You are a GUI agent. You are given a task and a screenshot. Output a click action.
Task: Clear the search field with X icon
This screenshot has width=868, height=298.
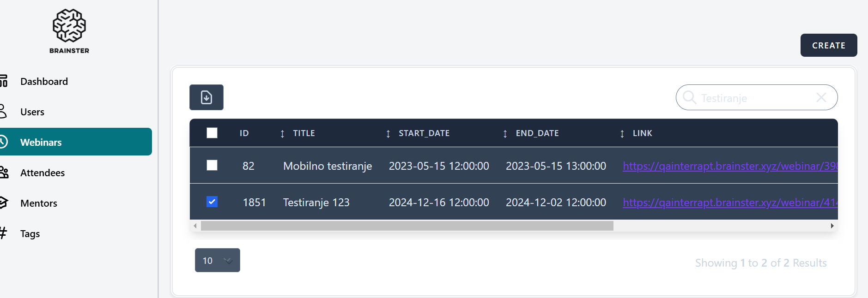tap(821, 97)
